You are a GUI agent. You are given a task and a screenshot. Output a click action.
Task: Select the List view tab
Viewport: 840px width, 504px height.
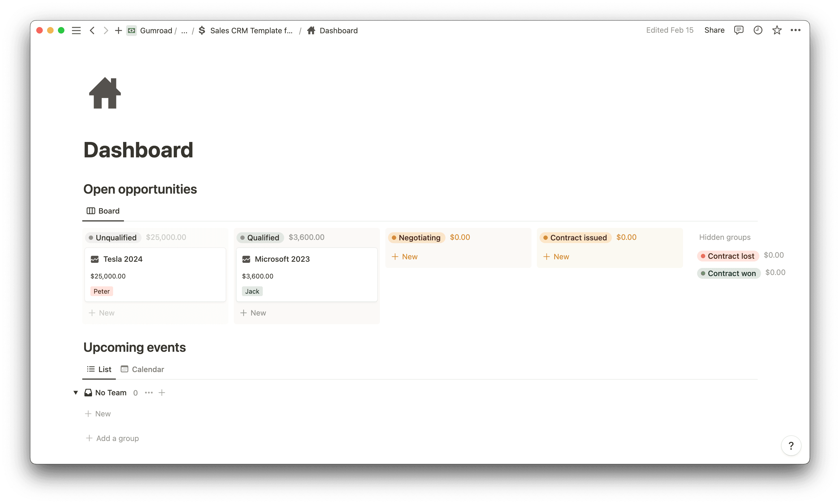pos(99,369)
